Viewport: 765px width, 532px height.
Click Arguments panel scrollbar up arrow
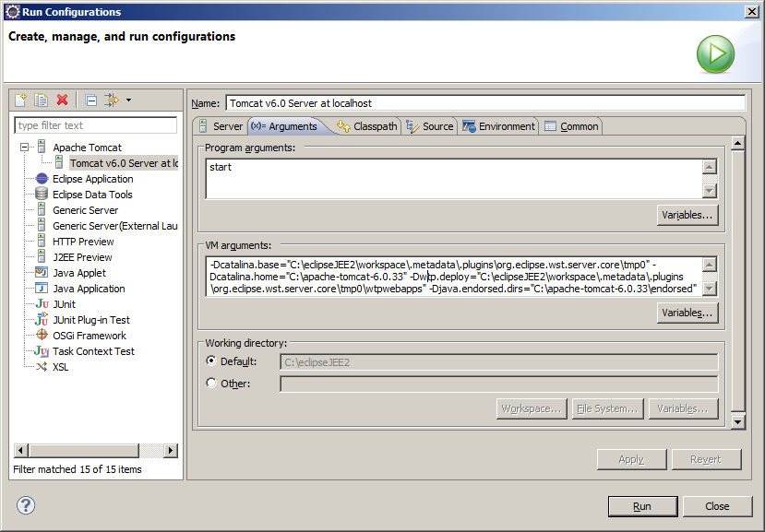tap(737, 144)
